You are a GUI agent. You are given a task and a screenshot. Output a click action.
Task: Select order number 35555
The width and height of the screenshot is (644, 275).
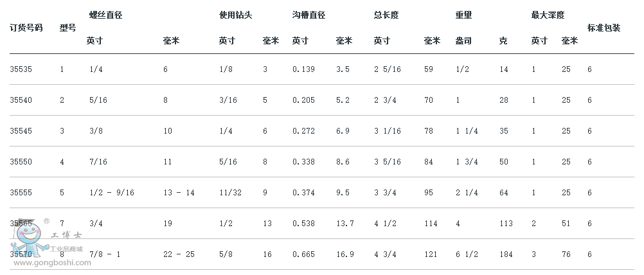click(x=21, y=193)
